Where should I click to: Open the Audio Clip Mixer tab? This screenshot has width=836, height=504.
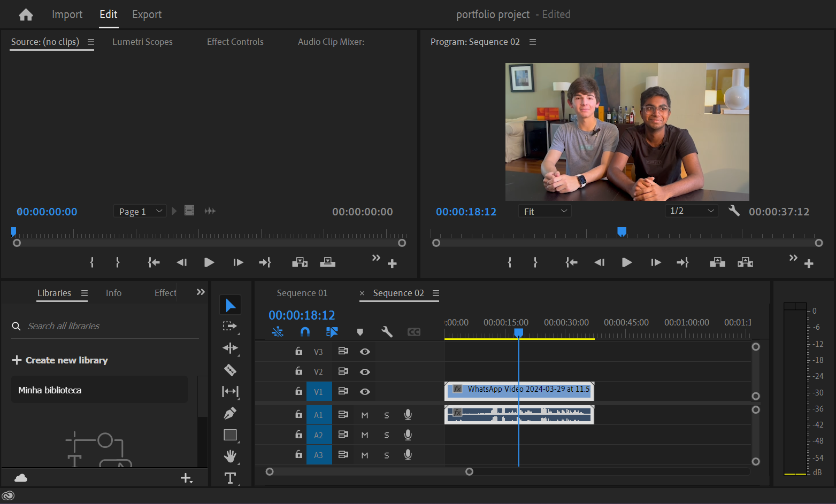[x=331, y=42]
